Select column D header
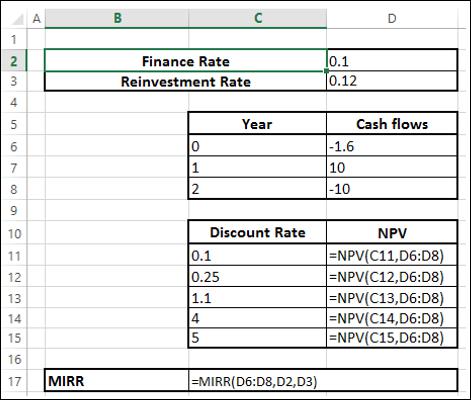This screenshot has height=400, width=471. click(x=392, y=18)
